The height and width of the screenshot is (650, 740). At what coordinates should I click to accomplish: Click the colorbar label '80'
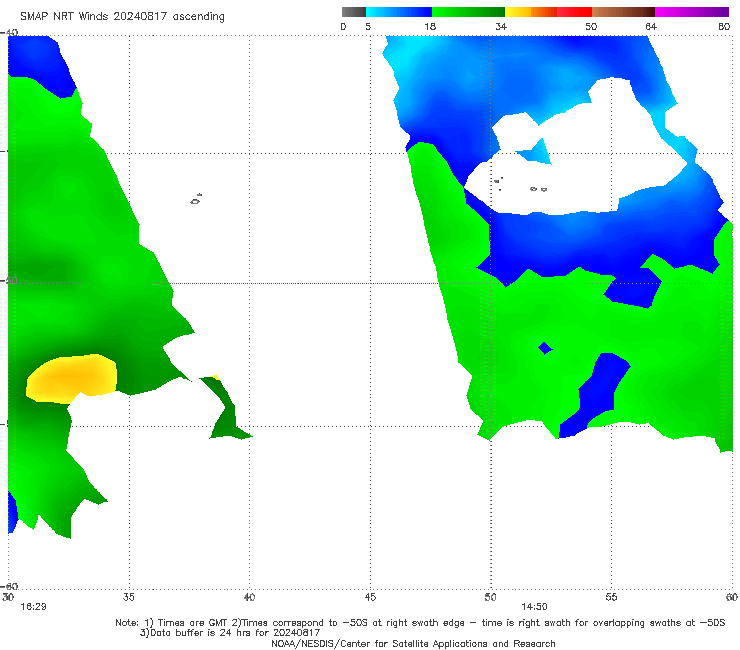point(724,26)
